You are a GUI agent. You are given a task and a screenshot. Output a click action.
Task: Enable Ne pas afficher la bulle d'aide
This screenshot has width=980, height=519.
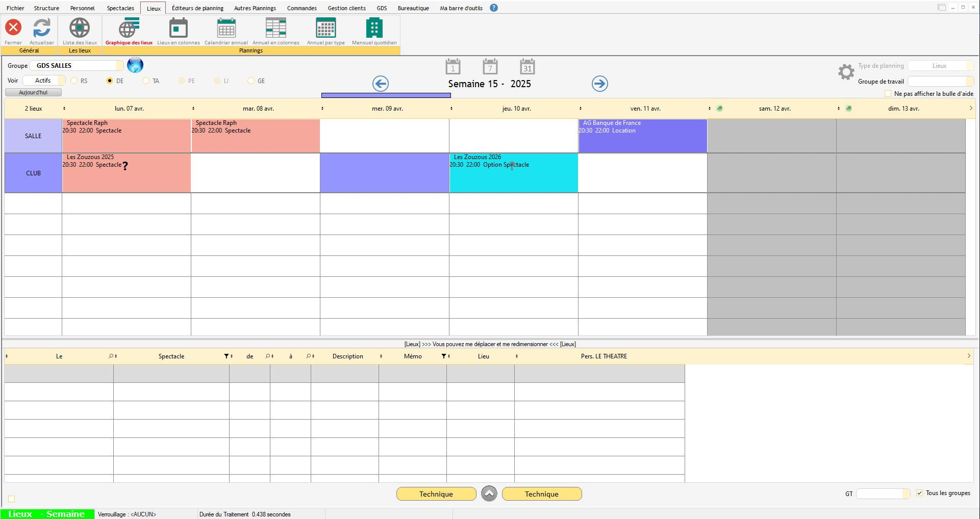(x=888, y=94)
